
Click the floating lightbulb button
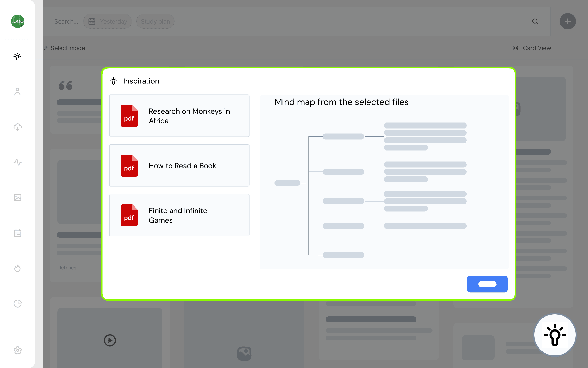pyautogui.click(x=555, y=335)
